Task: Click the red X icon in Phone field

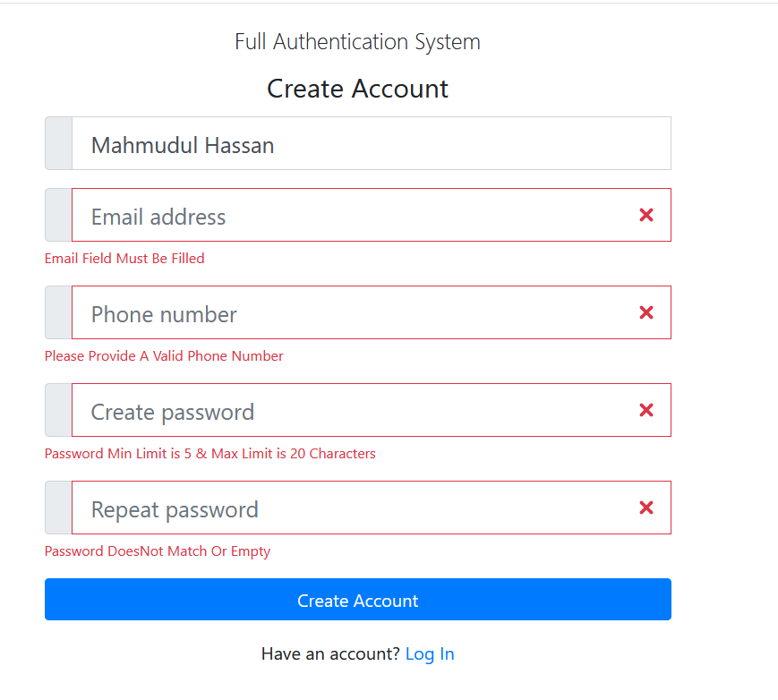Action: tap(645, 312)
